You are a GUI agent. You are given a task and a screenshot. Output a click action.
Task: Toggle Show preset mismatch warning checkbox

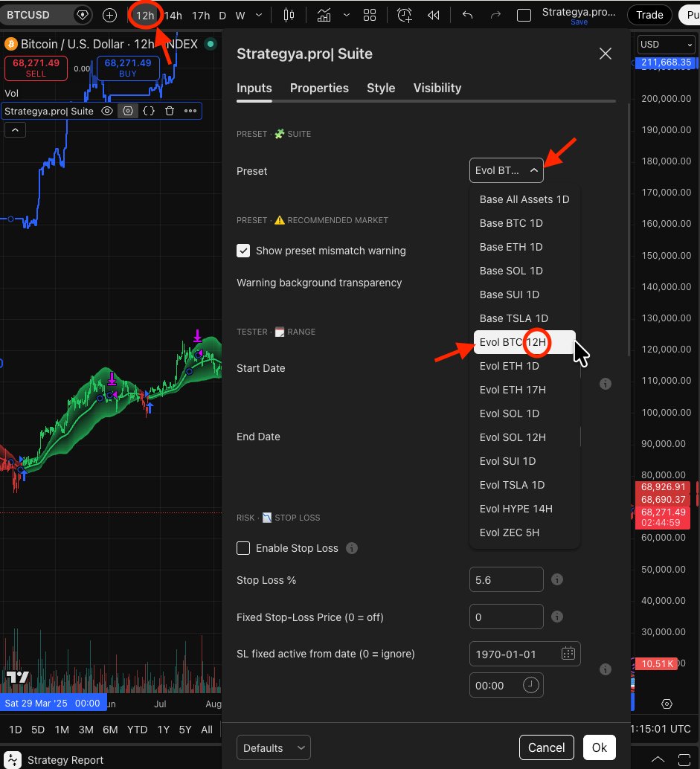tap(243, 251)
